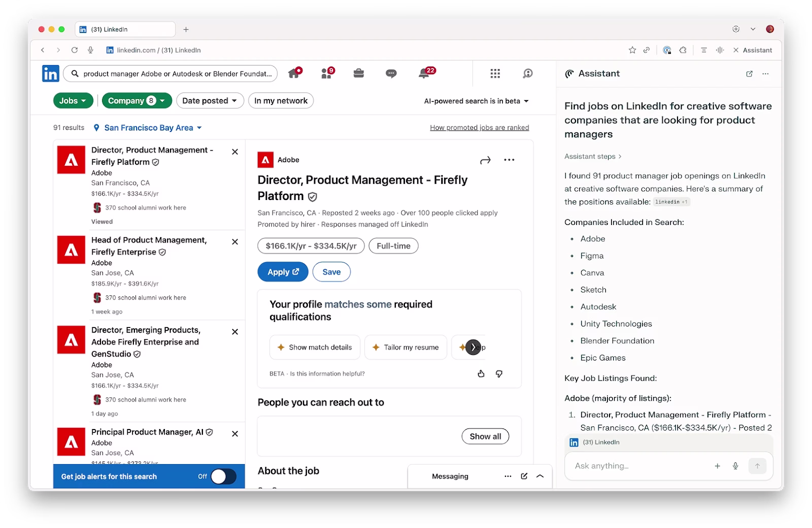The image size is (812, 528).
Task: Open Assistant panel more options
Action: 765,74
